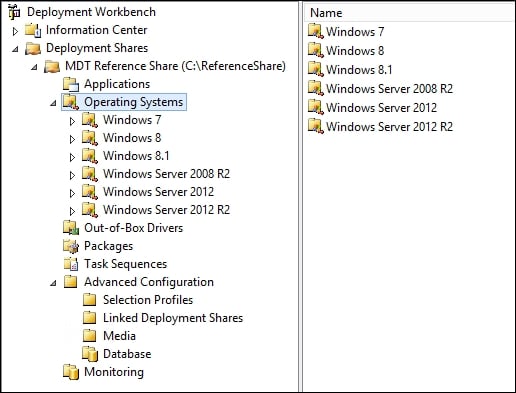Screen dimensions: 516x393
Task: Click Windows Server 2012 tree folder icon
Action: 90,192
